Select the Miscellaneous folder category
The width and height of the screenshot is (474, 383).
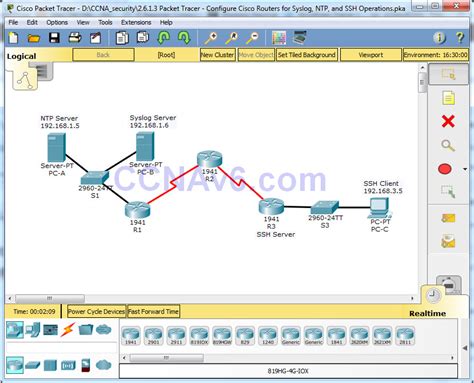click(86, 329)
